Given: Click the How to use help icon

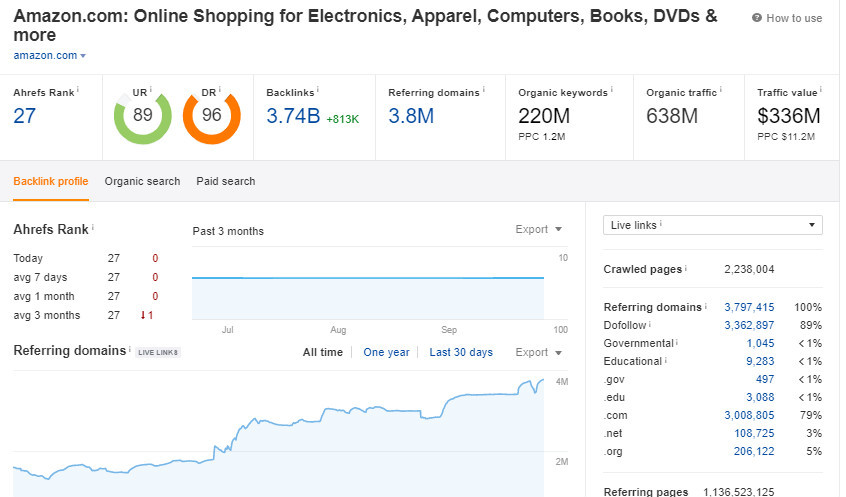Looking at the screenshot, I should click(756, 18).
